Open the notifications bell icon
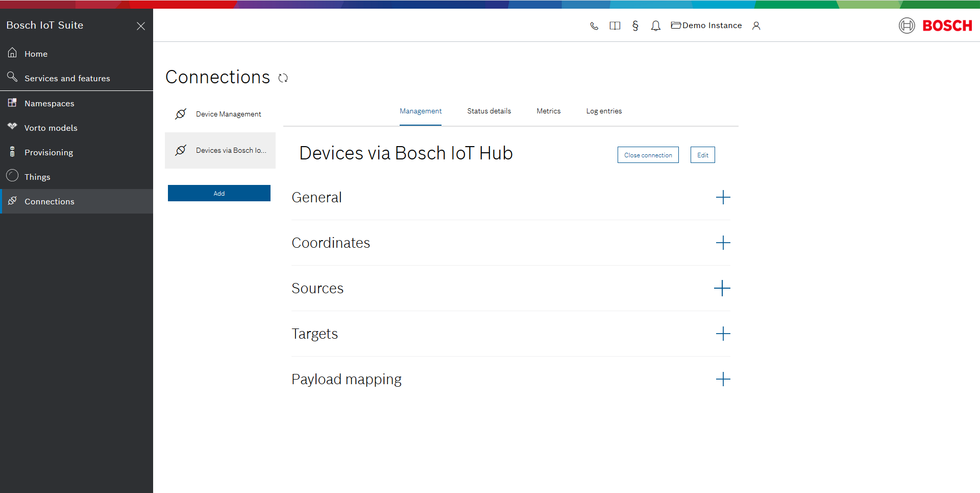Screen dimensions: 980x493 655,26
